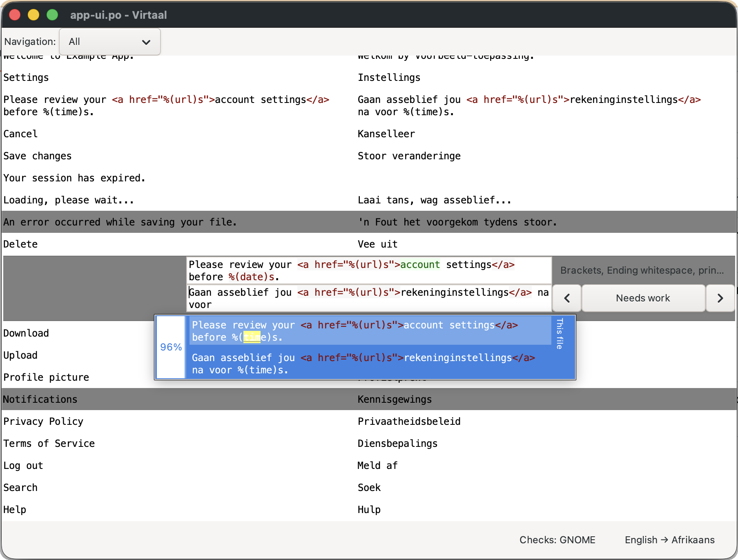Image resolution: width=738 pixels, height=560 pixels.
Task: Click the source text box with %(date)s
Action: [x=369, y=270]
